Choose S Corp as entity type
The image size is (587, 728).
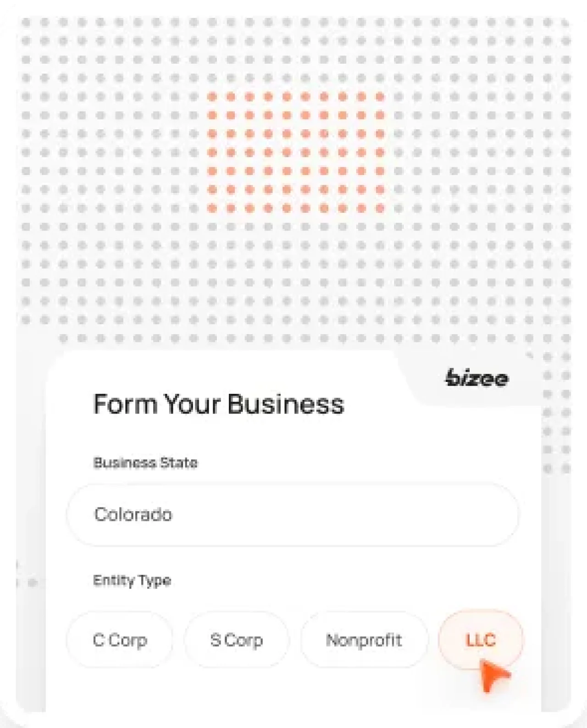pyautogui.click(x=236, y=640)
